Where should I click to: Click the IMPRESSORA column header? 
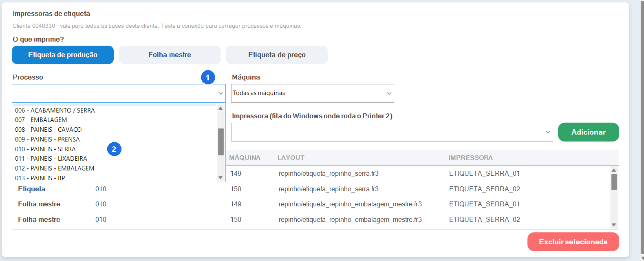click(470, 158)
